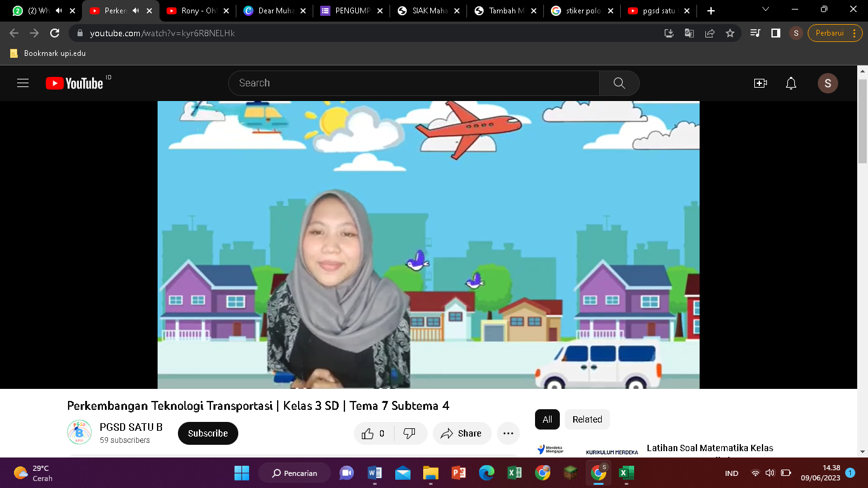This screenshot has width=868, height=488.
Task: Reload the page in Chrome
Action: (55, 33)
